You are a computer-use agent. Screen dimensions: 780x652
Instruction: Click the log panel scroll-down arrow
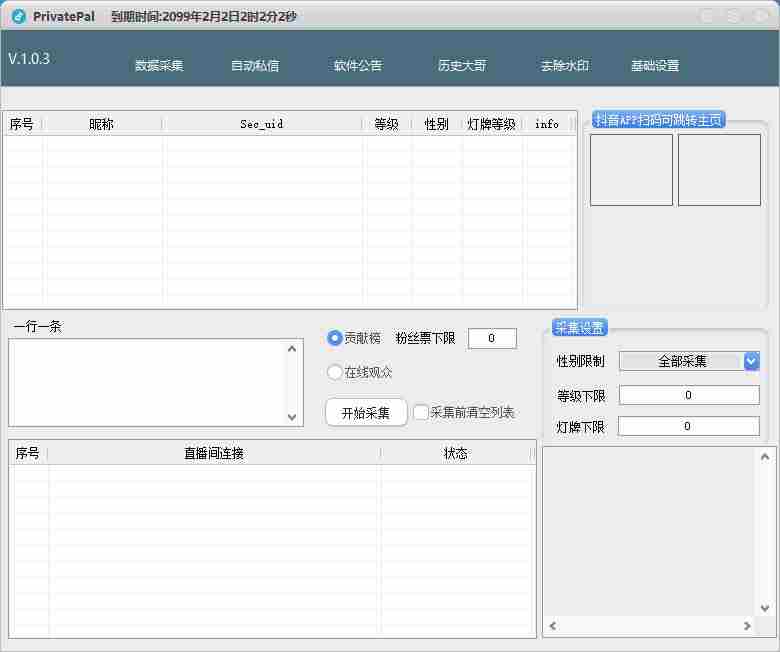[766, 608]
